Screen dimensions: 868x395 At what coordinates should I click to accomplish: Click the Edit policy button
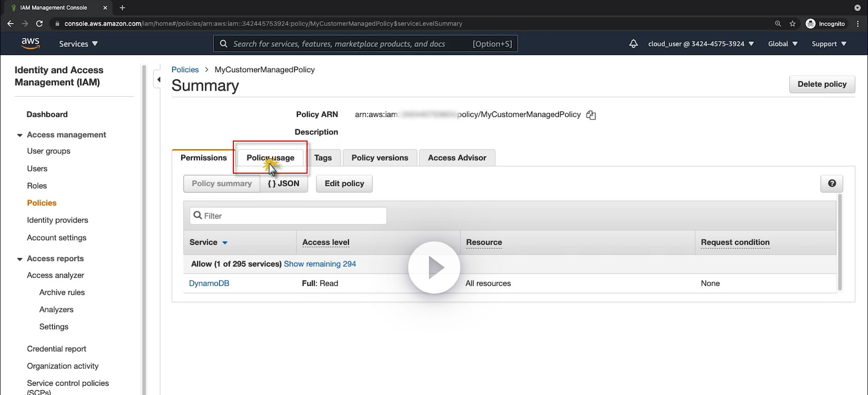point(344,183)
